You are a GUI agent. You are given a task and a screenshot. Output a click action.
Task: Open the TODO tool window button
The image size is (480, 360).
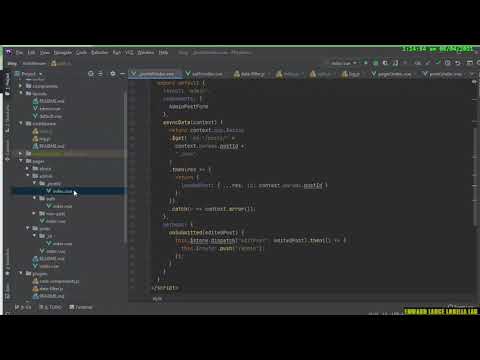pyautogui.click(x=51, y=307)
